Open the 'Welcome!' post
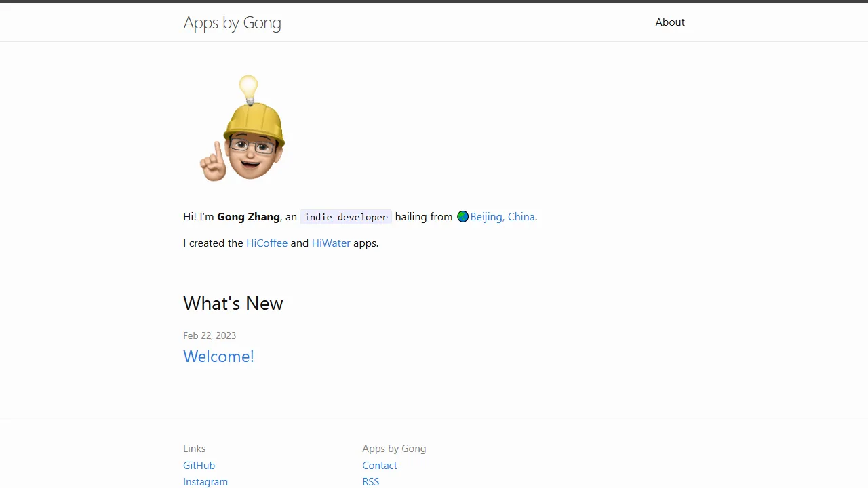The width and height of the screenshot is (868, 488). 218,356
